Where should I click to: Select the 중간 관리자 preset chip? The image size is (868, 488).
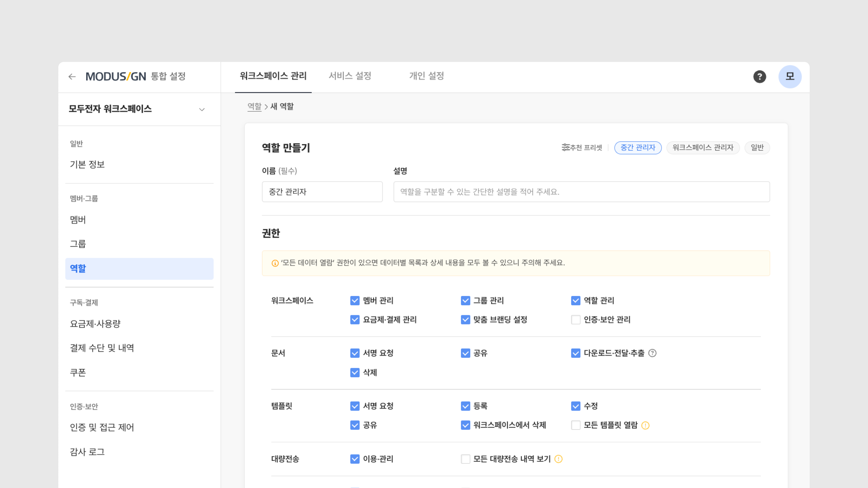pyautogui.click(x=637, y=148)
